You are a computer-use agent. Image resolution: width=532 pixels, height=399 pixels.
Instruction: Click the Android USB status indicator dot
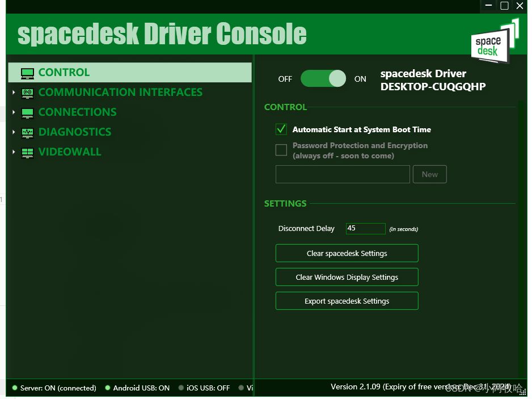click(x=108, y=388)
